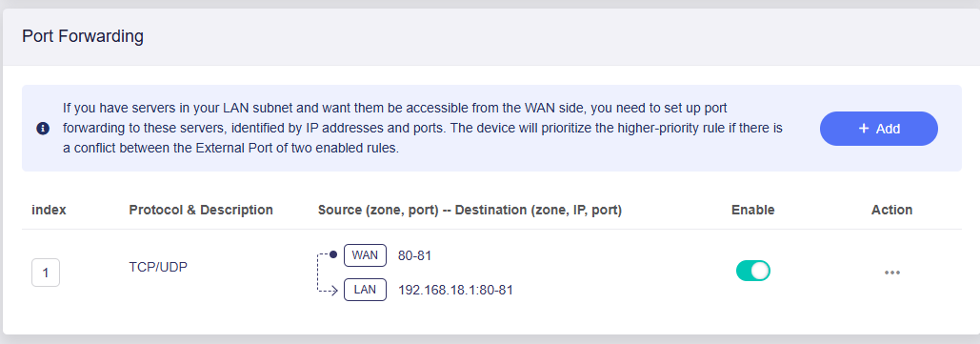Click the WAN zone badge
The height and width of the screenshot is (344, 980).
click(365, 255)
